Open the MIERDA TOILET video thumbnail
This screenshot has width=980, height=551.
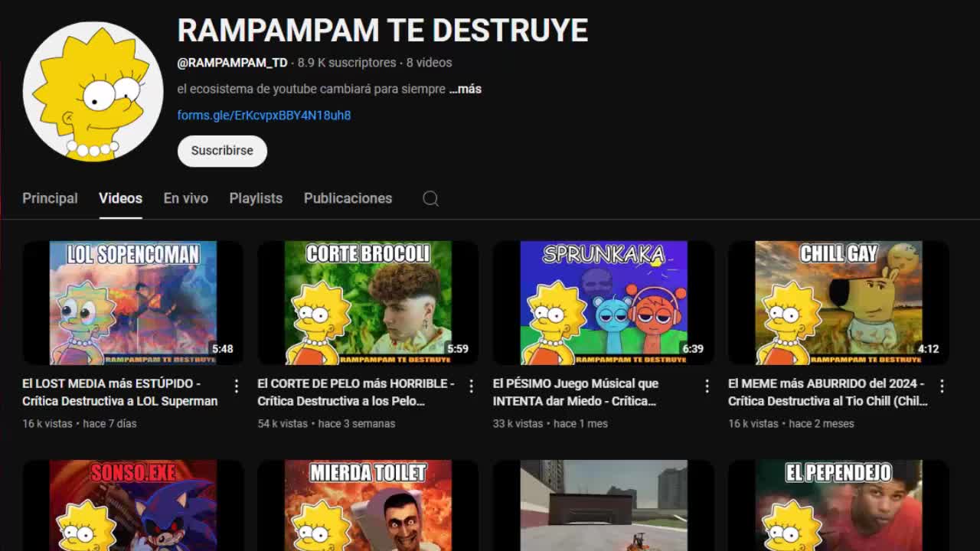(x=368, y=505)
